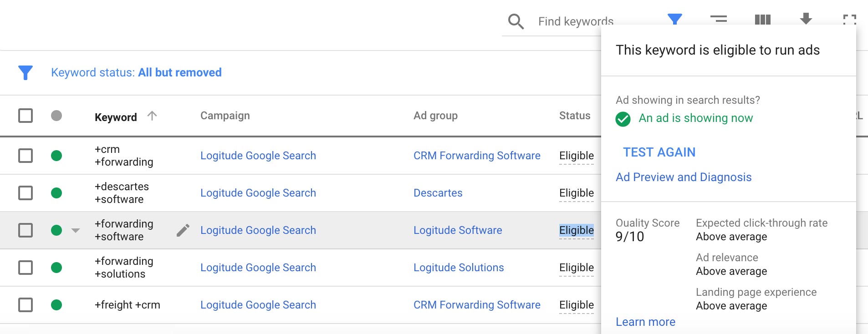Check the +forwarding +solutions row checkbox
The width and height of the screenshot is (868, 334).
click(26, 268)
